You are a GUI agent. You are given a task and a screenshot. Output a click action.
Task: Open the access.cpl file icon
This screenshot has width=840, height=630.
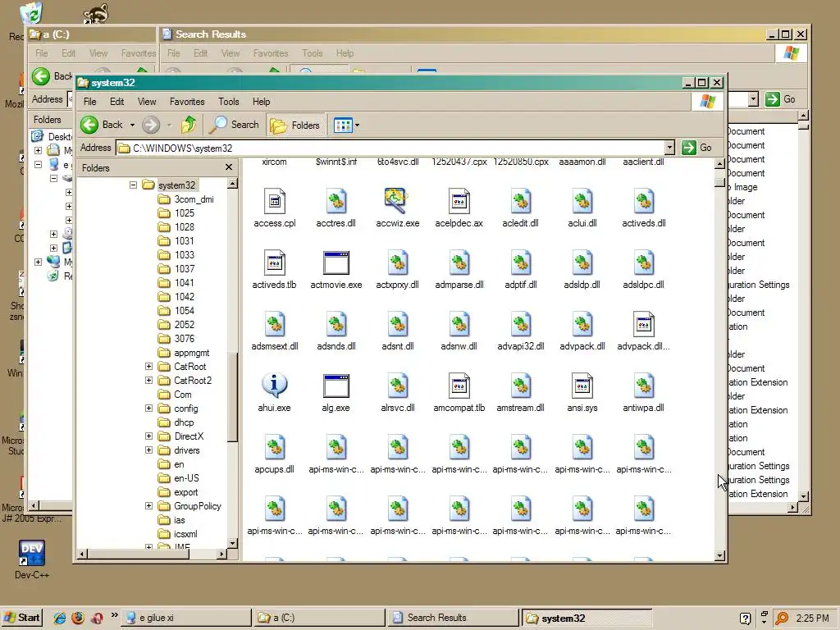274,202
